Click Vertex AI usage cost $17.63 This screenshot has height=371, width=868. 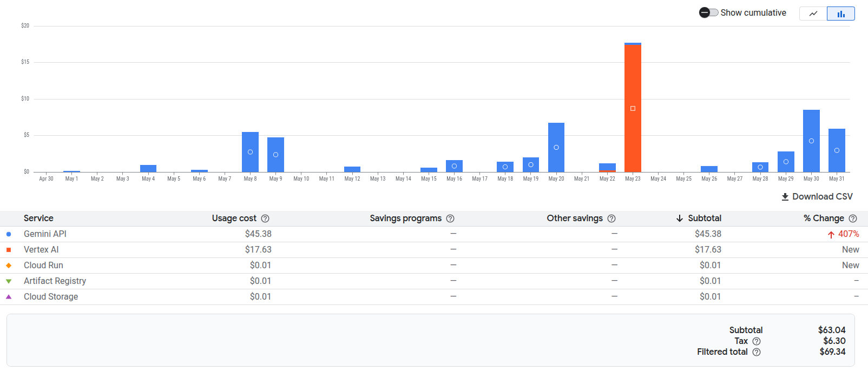(x=258, y=250)
